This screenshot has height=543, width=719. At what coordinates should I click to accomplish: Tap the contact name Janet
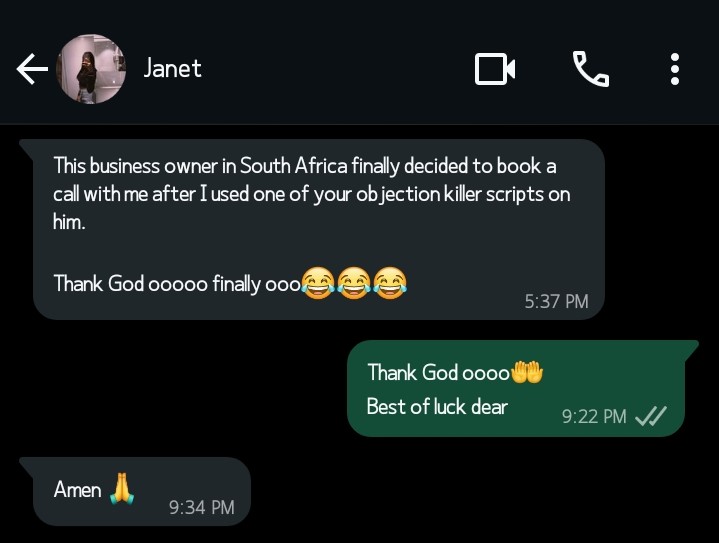pyautogui.click(x=172, y=68)
